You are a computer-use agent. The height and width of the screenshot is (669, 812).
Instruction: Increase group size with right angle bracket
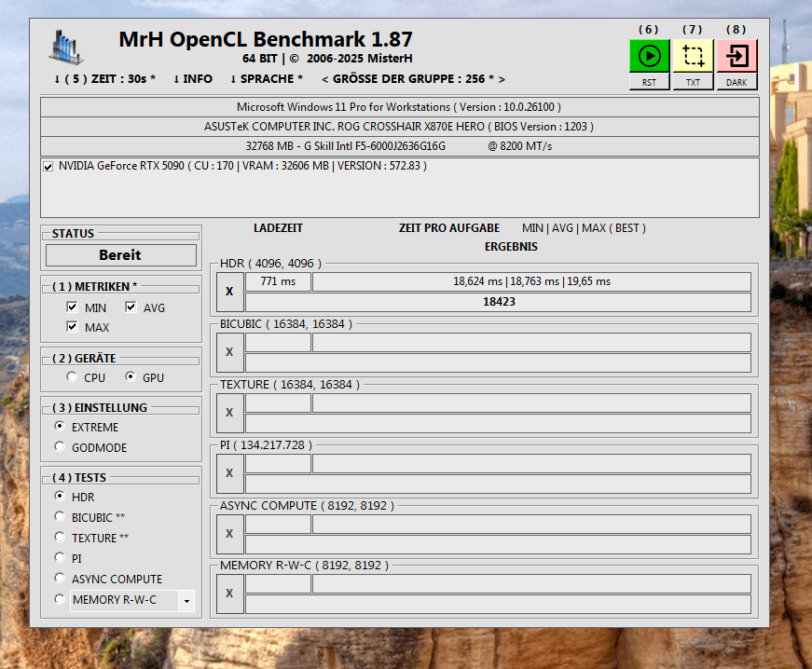tap(502, 80)
